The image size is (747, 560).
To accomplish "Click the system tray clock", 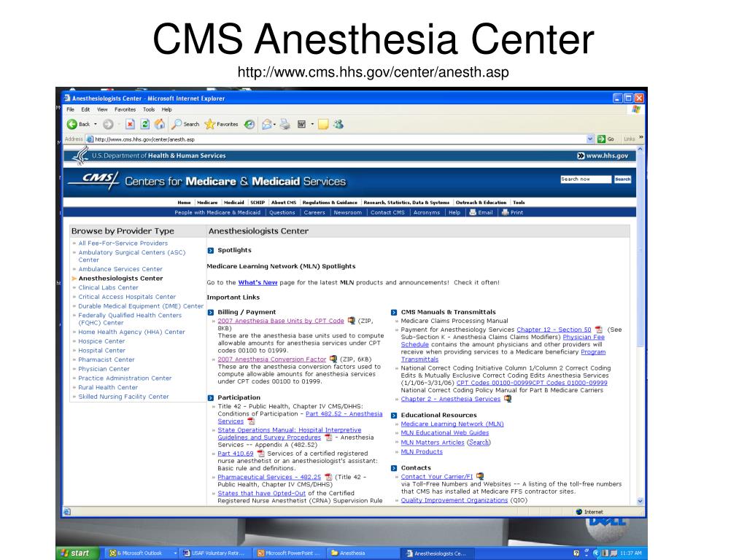I will [x=631, y=553].
